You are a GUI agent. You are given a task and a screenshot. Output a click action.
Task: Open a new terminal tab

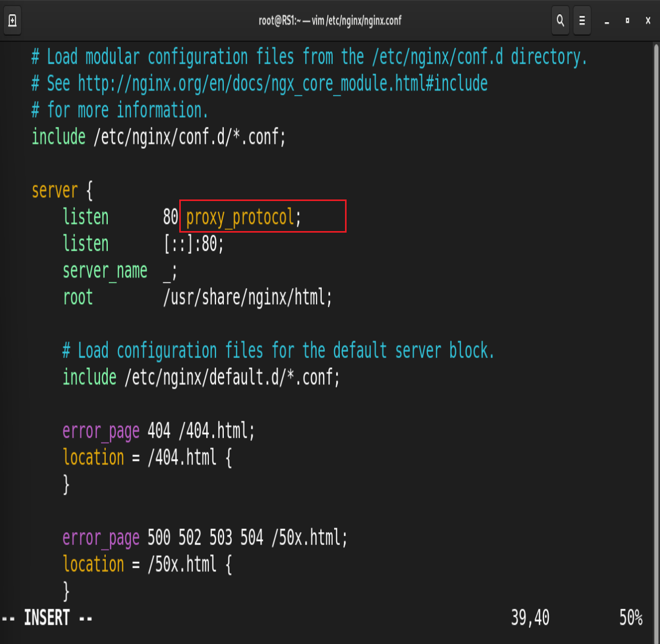12,21
